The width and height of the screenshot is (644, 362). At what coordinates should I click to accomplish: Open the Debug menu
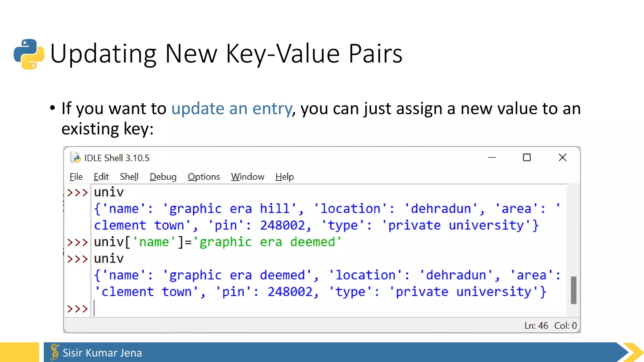[163, 177]
